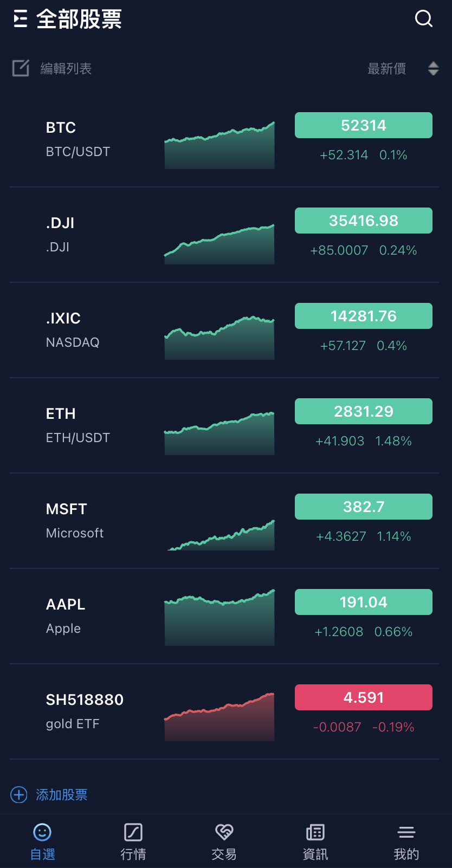Click BTC price button 52314
This screenshot has width=452, height=868.
coord(363,125)
